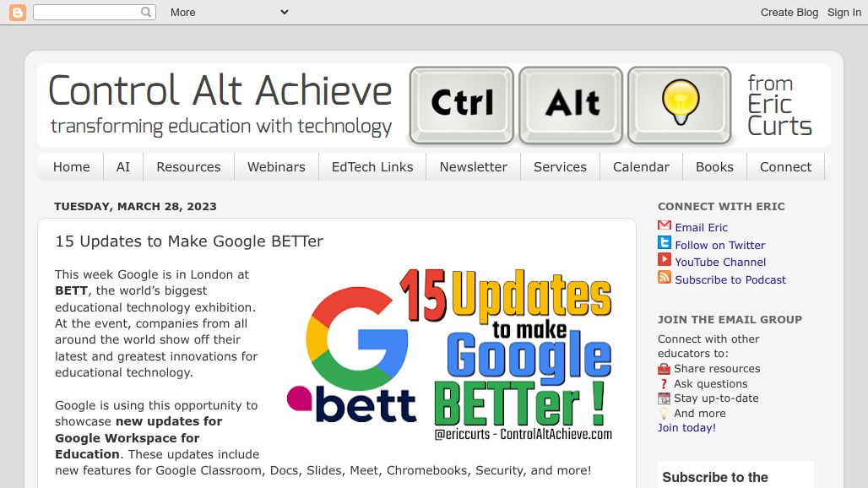This screenshot has height=488, width=868.
Task: Open the Books tab
Action: click(x=714, y=167)
